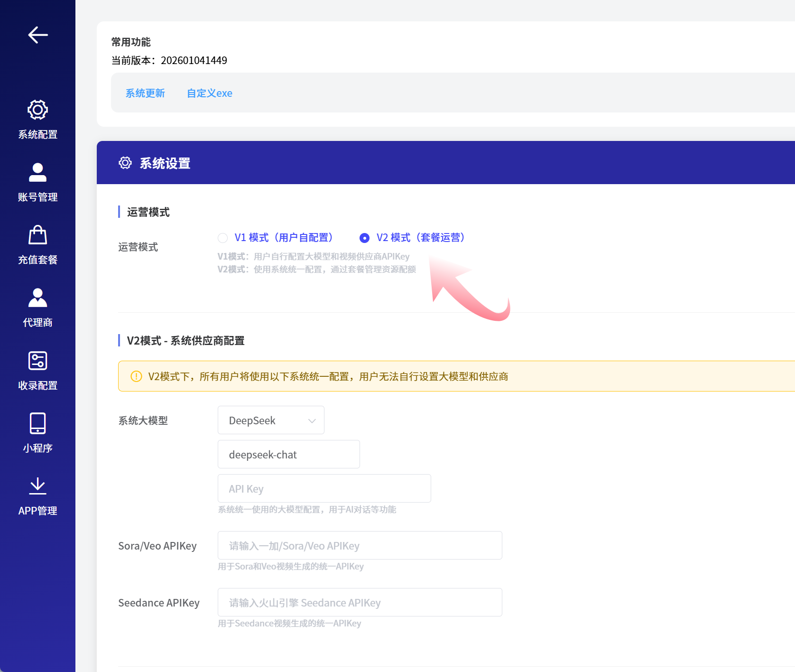Click the warning icon in the yellow notice
The image size is (795, 672).
[x=135, y=376]
